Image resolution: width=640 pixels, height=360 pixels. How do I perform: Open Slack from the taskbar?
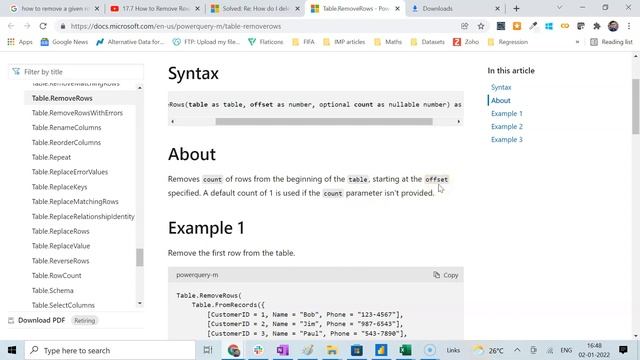click(x=258, y=350)
